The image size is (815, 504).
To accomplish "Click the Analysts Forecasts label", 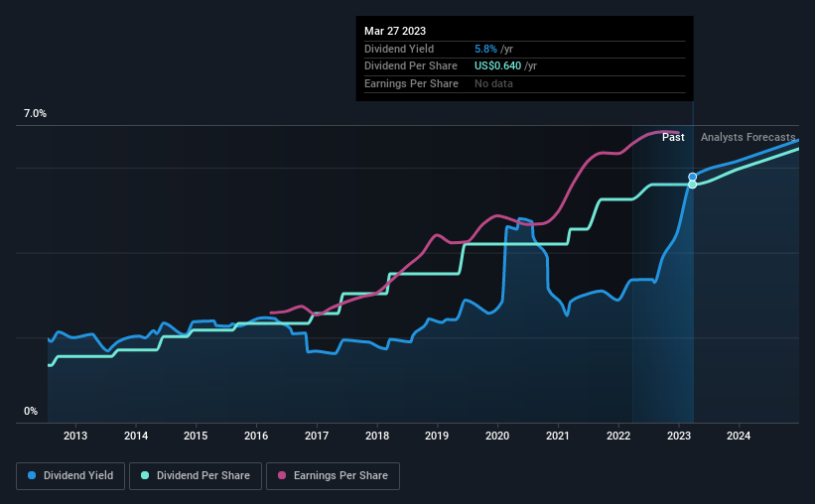I will (x=747, y=137).
